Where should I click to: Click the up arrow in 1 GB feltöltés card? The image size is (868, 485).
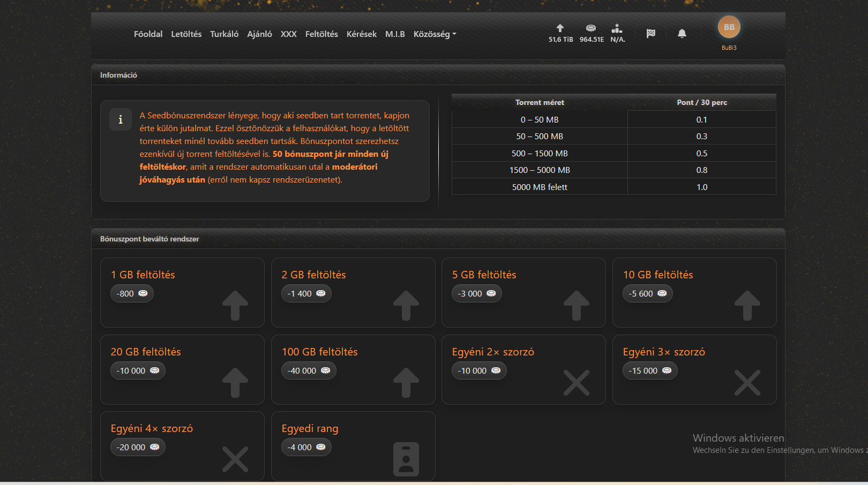235,305
